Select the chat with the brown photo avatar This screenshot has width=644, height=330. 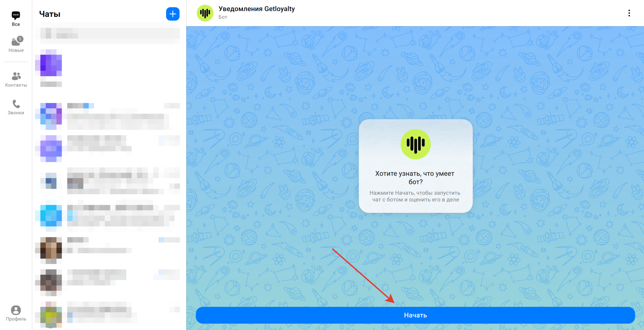[x=107, y=250]
